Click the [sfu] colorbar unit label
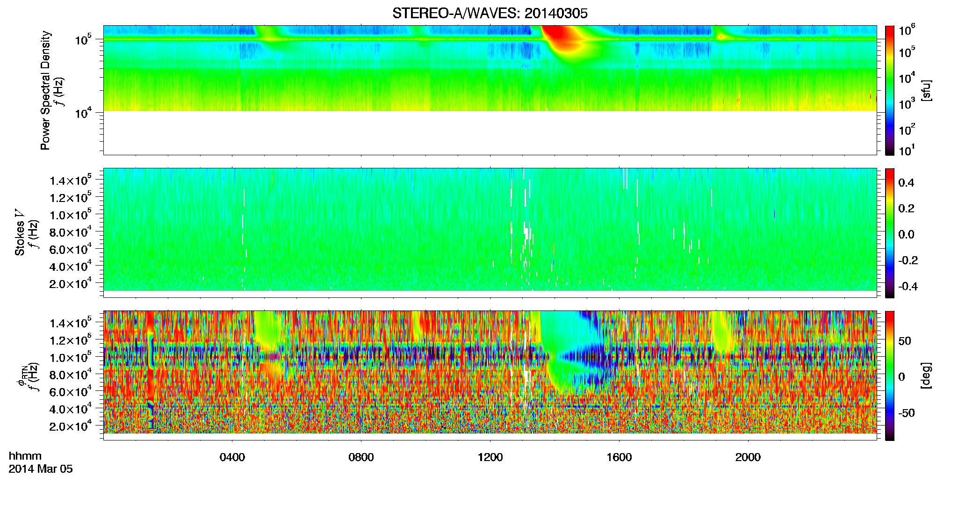 click(926, 90)
